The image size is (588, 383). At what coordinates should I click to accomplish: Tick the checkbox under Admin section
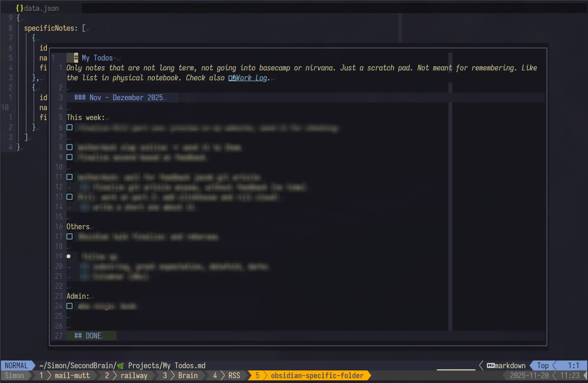(69, 306)
